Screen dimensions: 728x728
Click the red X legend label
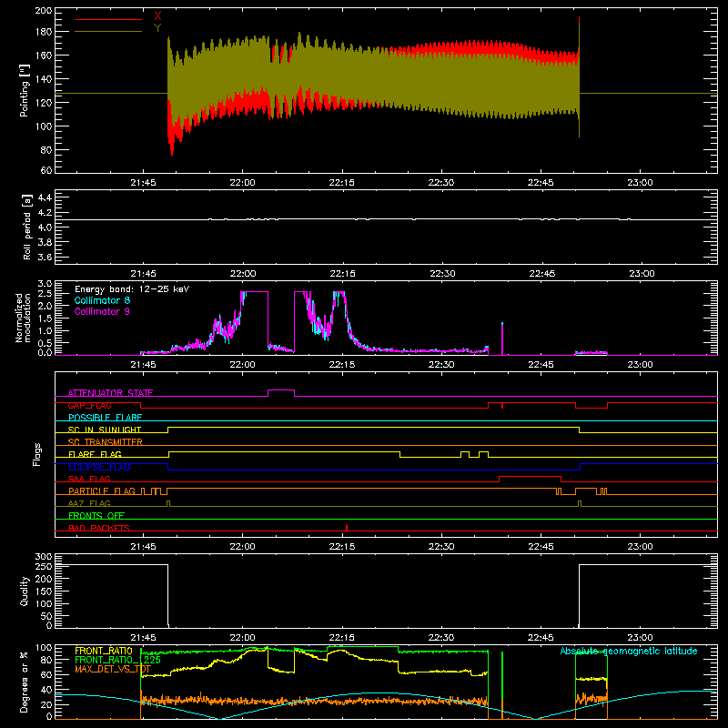point(157,15)
